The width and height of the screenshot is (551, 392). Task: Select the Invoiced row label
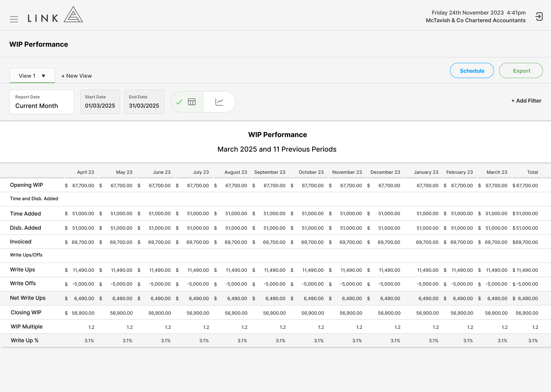coord(20,242)
